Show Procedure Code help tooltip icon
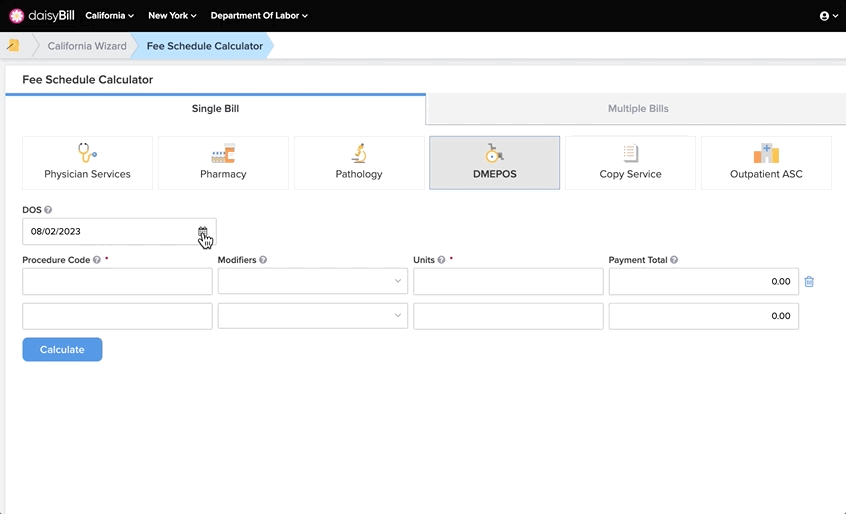This screenshot has width=846, height=514. pyautogui.click(x=97, y=259)
